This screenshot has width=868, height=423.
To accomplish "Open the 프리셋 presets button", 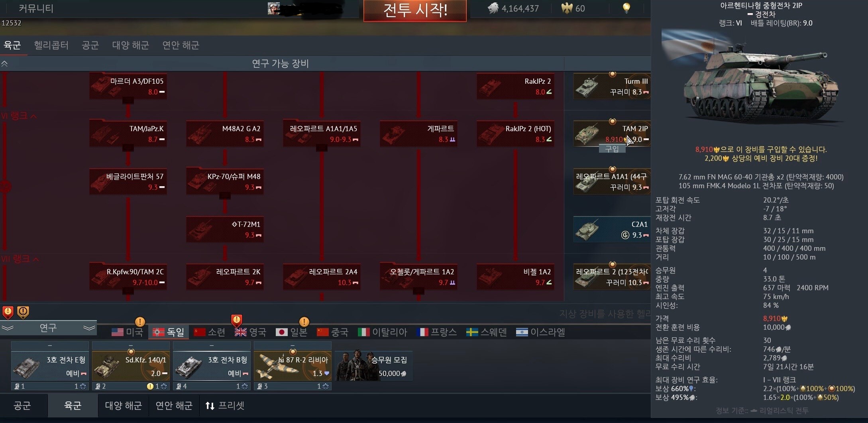I will pos(225,405).
